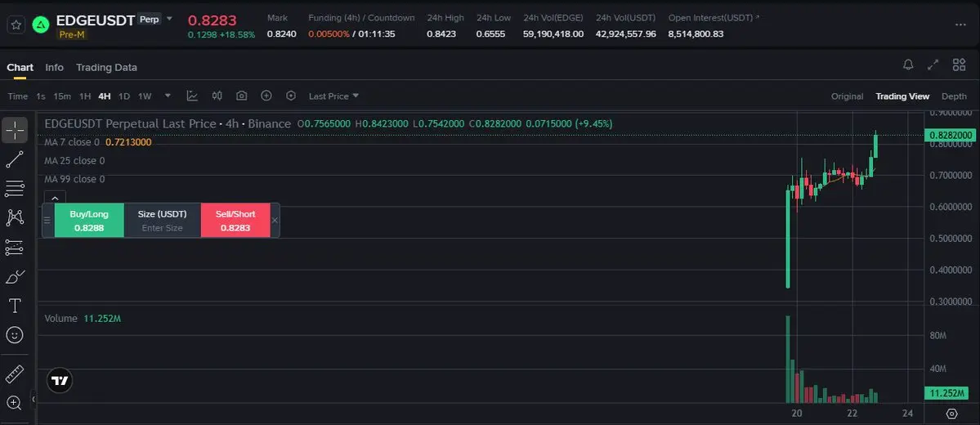Click the Volume 11.252M indicator label
The height and width of the screenshot is (425, 980).
(83, 319)
